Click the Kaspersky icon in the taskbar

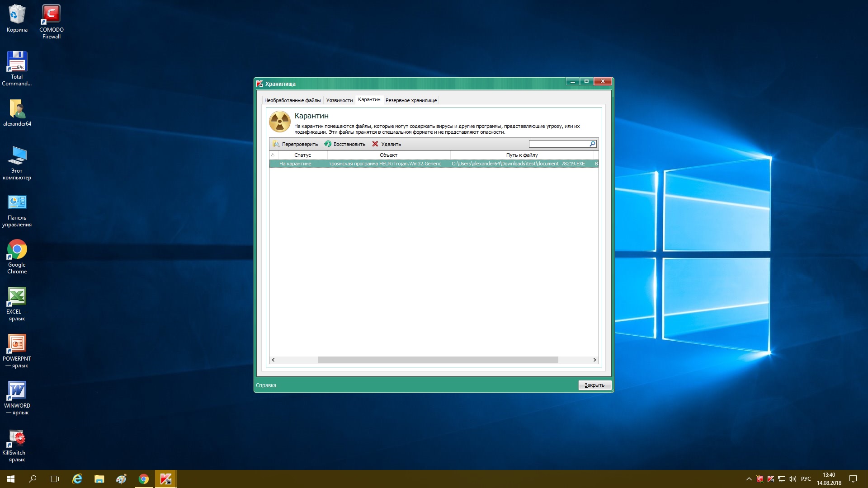coord(165,479)
